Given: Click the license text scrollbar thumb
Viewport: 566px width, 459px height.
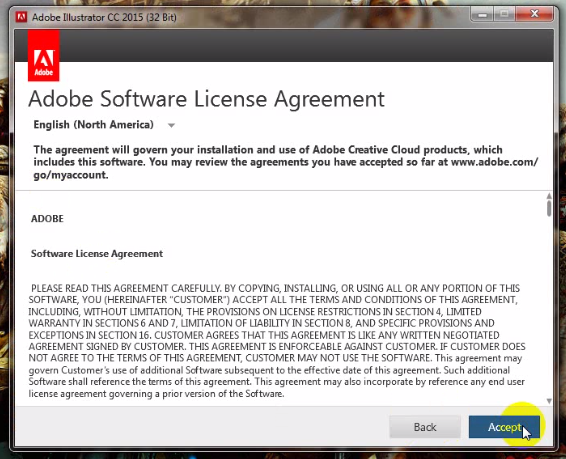Looking at the screenshot, I should [x=549, y=208].
